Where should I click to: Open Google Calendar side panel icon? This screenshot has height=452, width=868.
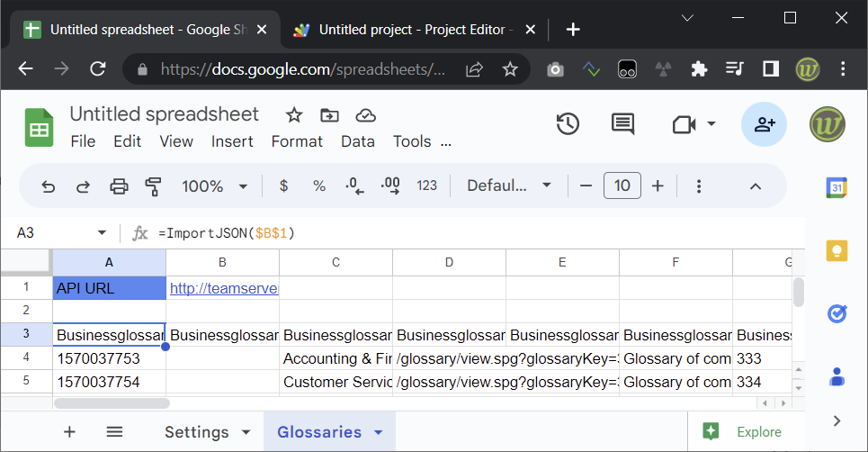point(837,188)
